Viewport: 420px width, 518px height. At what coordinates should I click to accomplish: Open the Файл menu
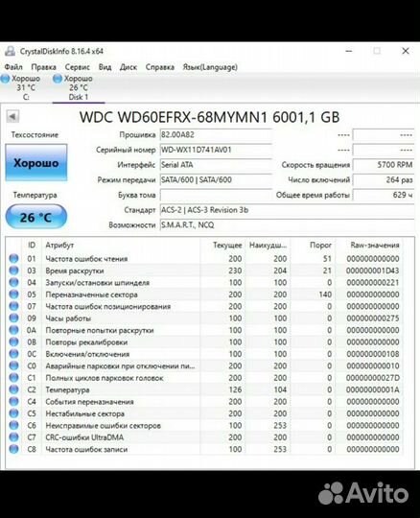pyautogui.click(x=13, y=67)
